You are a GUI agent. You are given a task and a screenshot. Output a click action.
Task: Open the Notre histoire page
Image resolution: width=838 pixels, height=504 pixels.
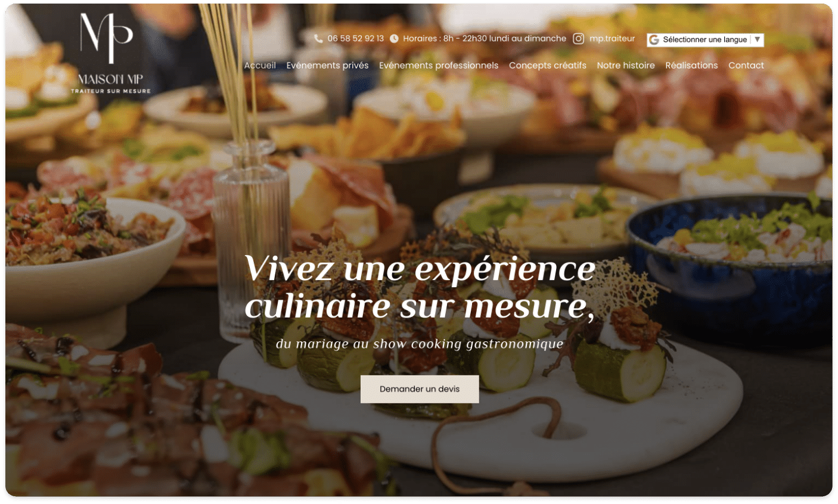(x=626, y=66)
